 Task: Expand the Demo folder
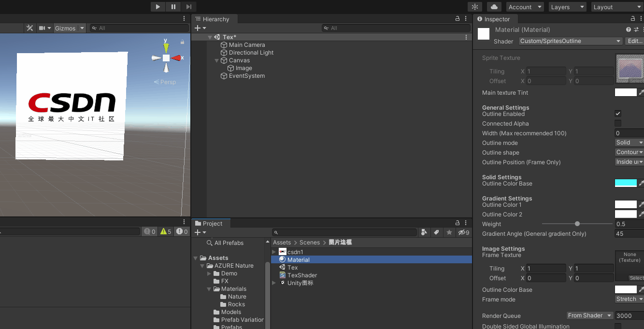(209, 273)
